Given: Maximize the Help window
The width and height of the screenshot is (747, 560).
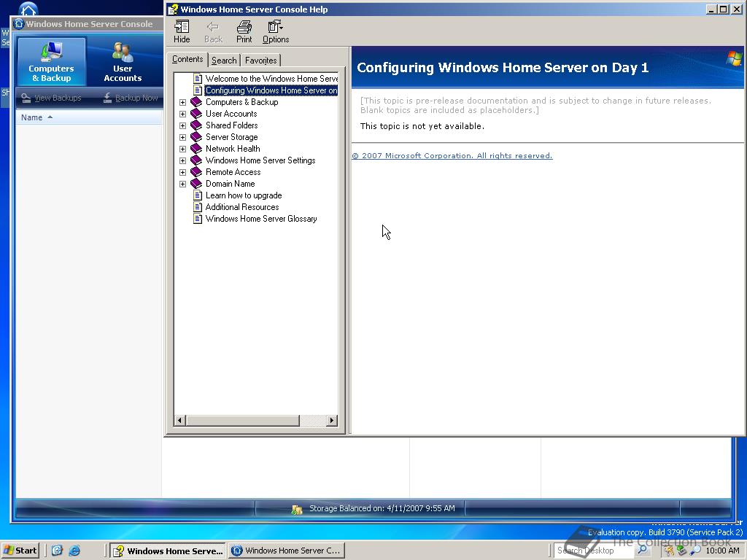Looking at the screenshot, I should point(723,9).
